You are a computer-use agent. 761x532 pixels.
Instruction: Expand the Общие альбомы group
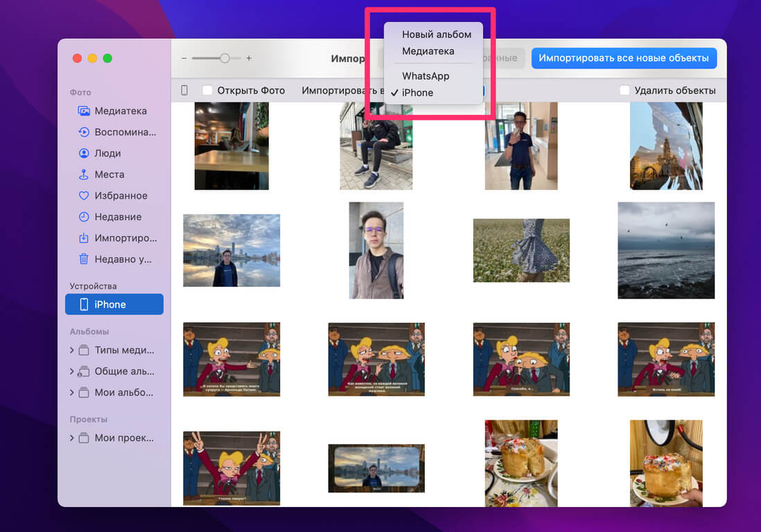pos(72,371)
